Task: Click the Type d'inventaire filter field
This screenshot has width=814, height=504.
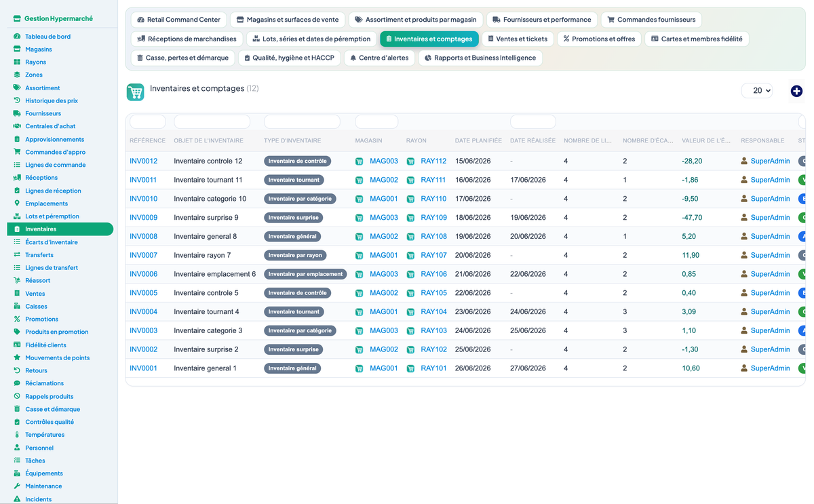Action: pos(302,122)
